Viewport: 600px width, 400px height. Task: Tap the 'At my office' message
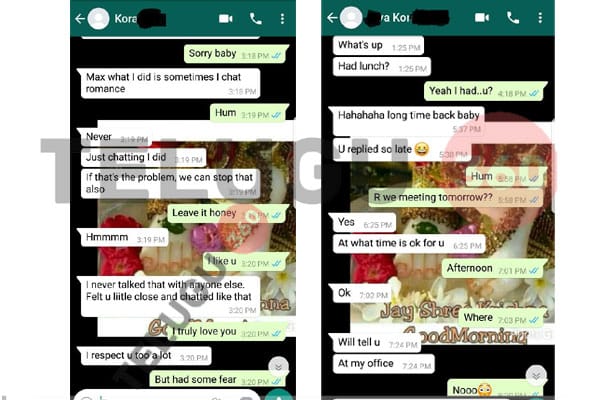pos(384,364)
